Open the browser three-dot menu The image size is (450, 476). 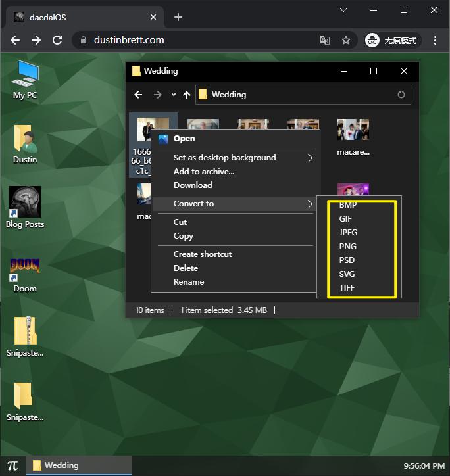435,40
